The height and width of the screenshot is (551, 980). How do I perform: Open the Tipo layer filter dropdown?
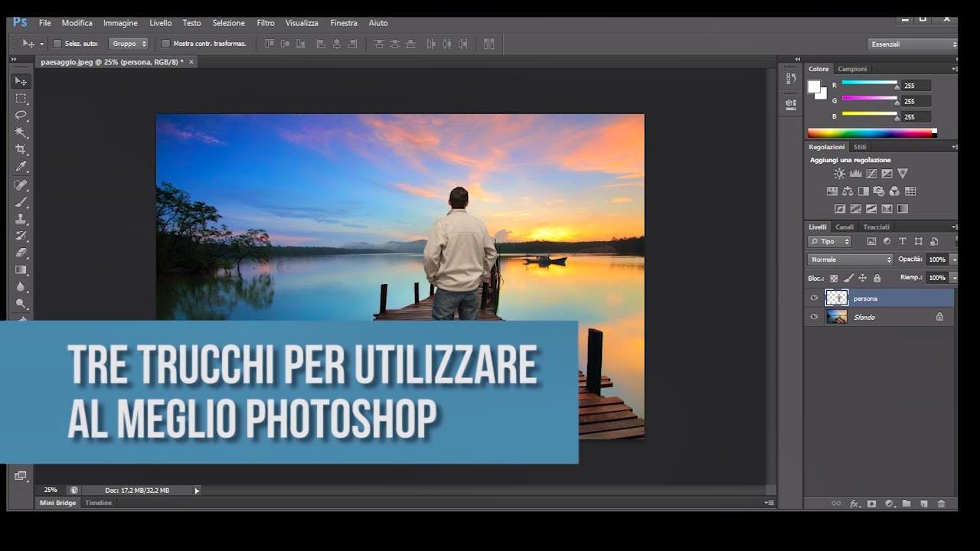click(x=830, y=241)
